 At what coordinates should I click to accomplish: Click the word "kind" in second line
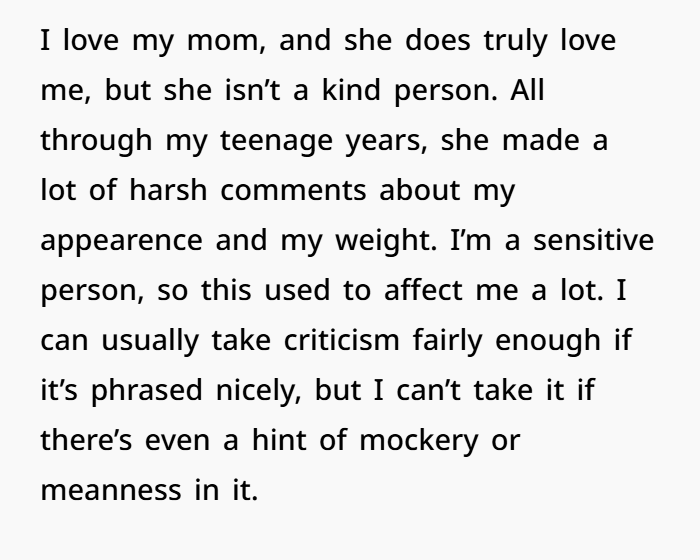click(351, 90)
